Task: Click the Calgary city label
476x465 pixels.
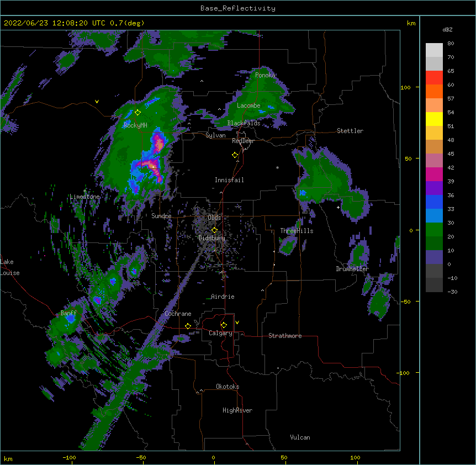Action: [x=220, y=333]
